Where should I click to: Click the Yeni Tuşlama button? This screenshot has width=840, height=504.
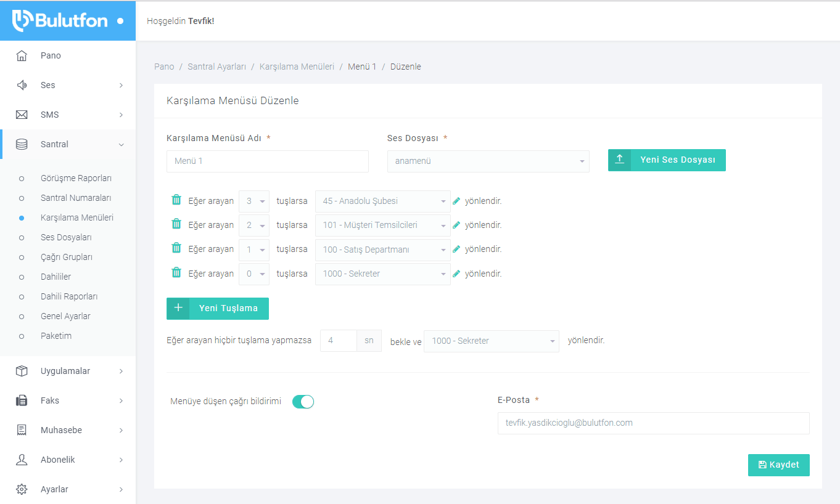pyautogui.click(x=218, y=308)
